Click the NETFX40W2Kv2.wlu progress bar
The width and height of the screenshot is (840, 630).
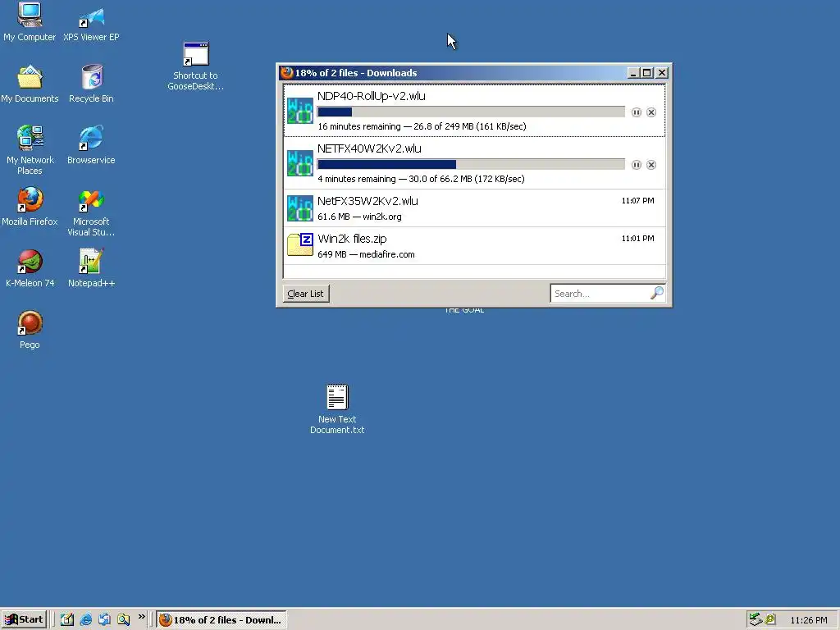pos(471,164)
